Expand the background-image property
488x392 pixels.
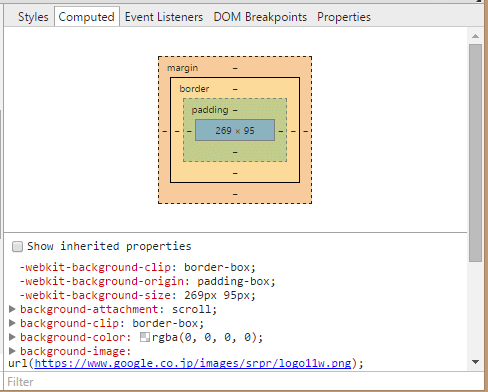12,351
